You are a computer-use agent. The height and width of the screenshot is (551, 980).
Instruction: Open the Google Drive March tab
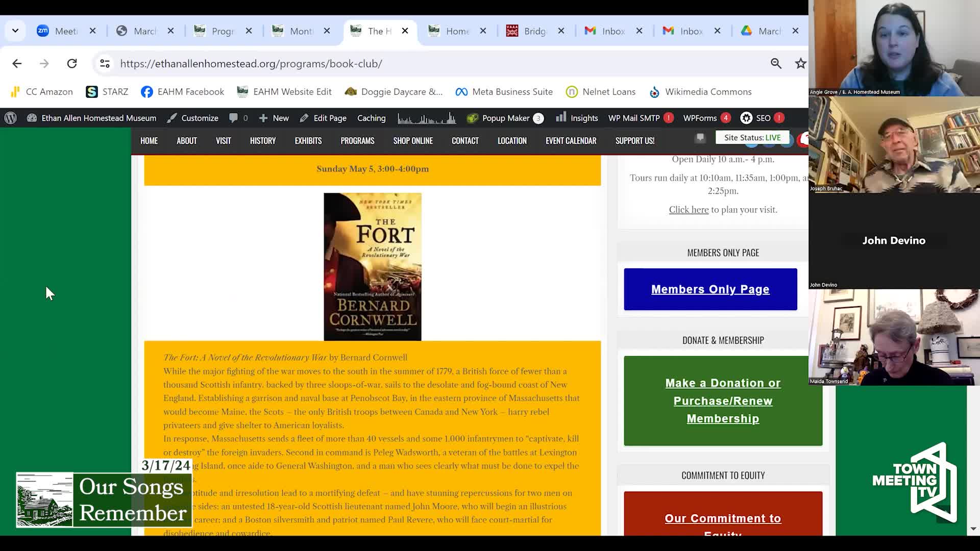point(761,31)
